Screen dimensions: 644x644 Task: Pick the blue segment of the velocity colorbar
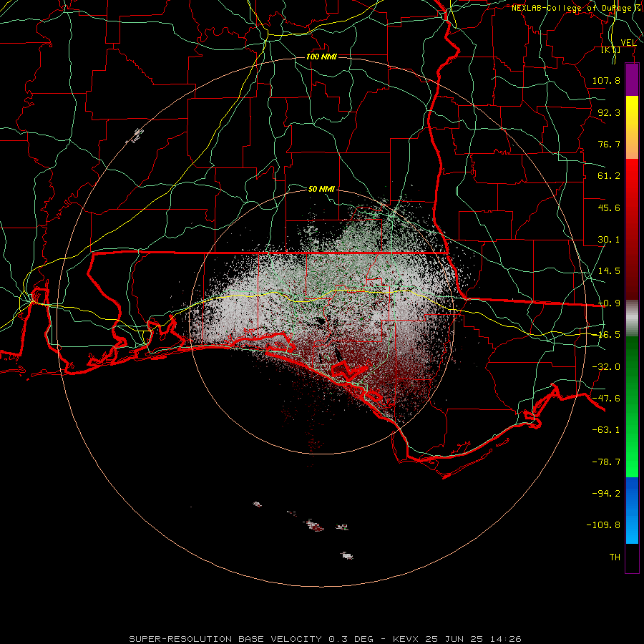[632, 510]
